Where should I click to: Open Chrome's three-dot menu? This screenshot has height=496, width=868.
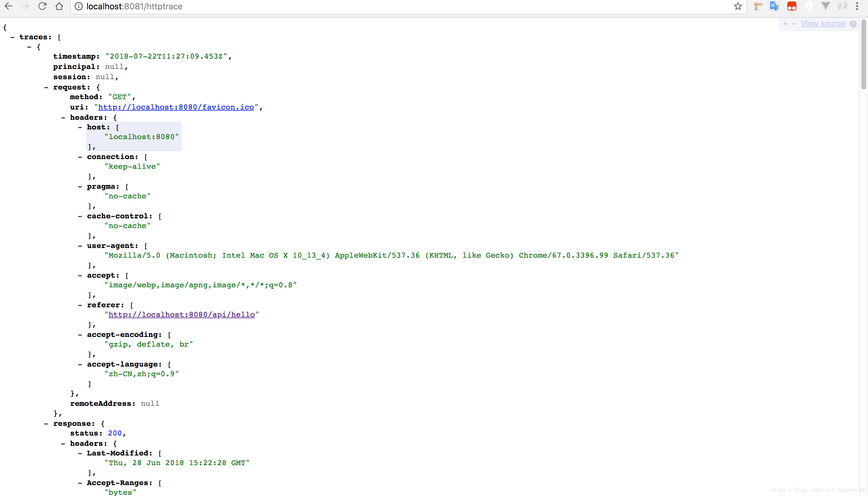click(x=857, y=6)
